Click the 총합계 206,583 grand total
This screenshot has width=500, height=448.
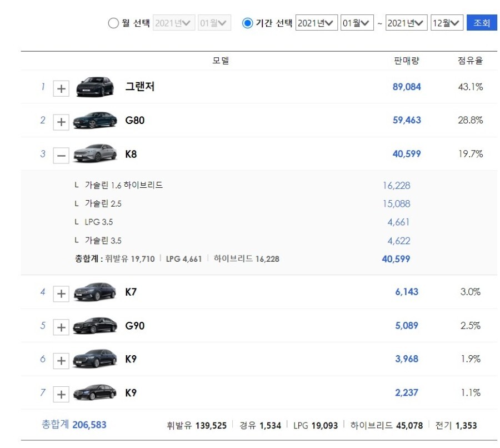[74, 425]
